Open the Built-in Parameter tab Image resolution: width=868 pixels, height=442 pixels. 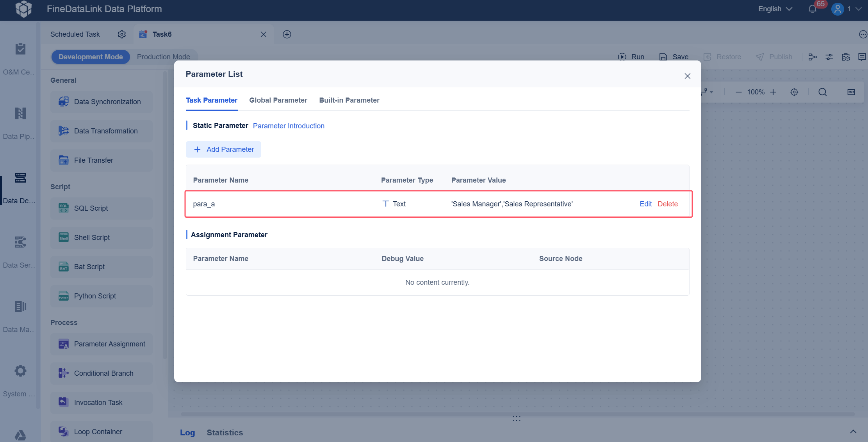click(349, 100)
